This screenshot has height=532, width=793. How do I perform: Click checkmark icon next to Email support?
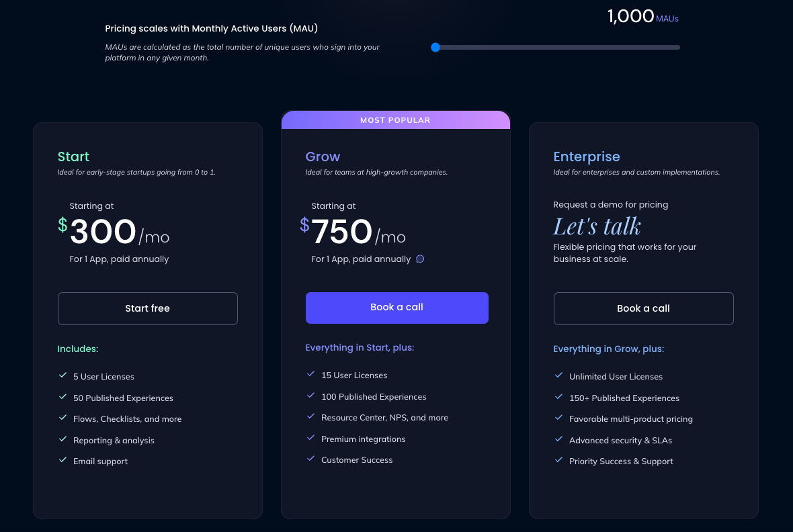coord(62,459)
